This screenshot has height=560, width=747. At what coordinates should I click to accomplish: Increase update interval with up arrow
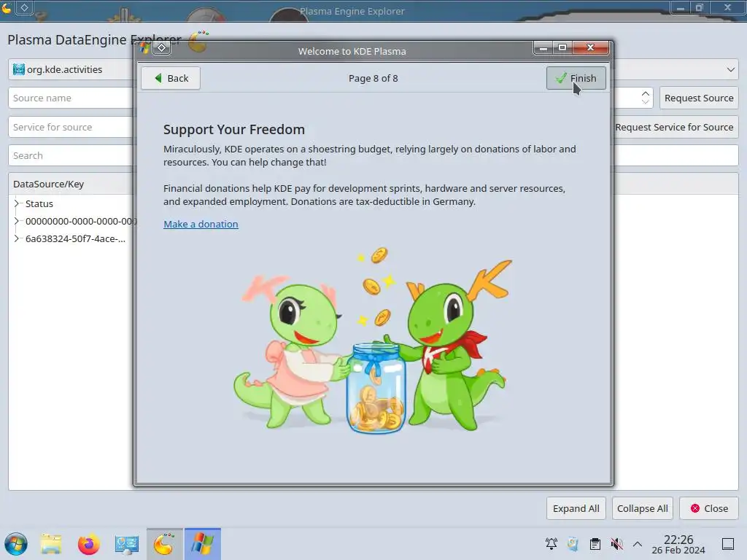646,93
